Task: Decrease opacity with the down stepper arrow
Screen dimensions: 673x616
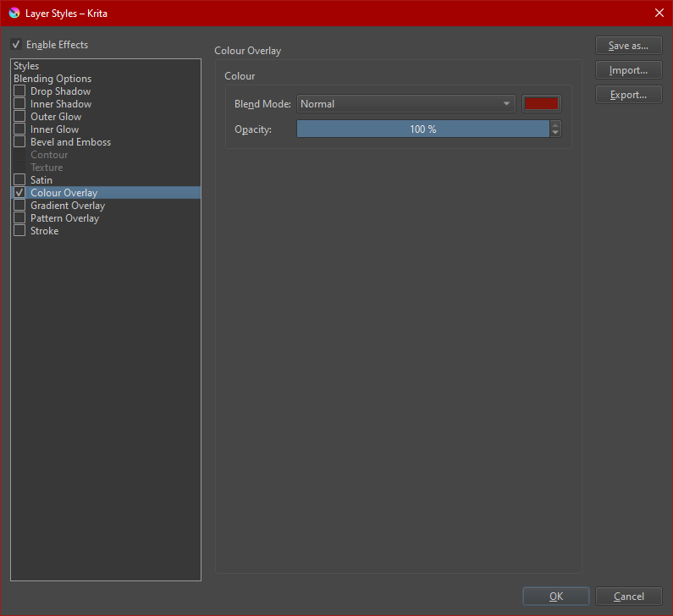Action: pos(555,133)
